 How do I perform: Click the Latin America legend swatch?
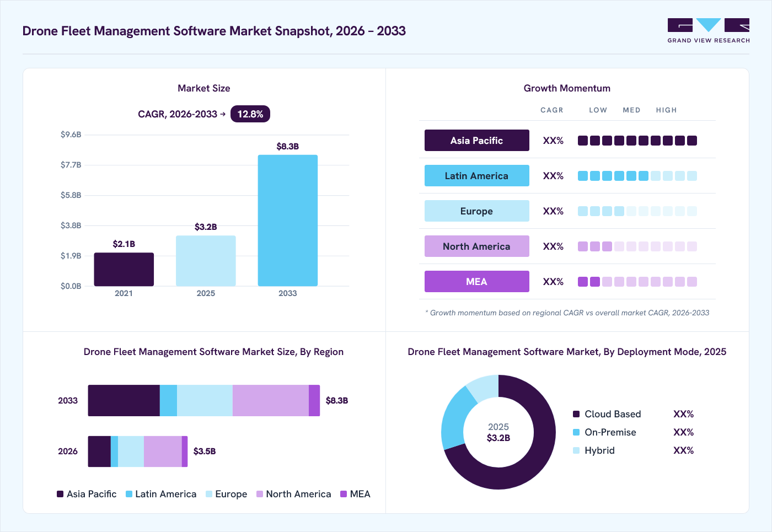129,494
